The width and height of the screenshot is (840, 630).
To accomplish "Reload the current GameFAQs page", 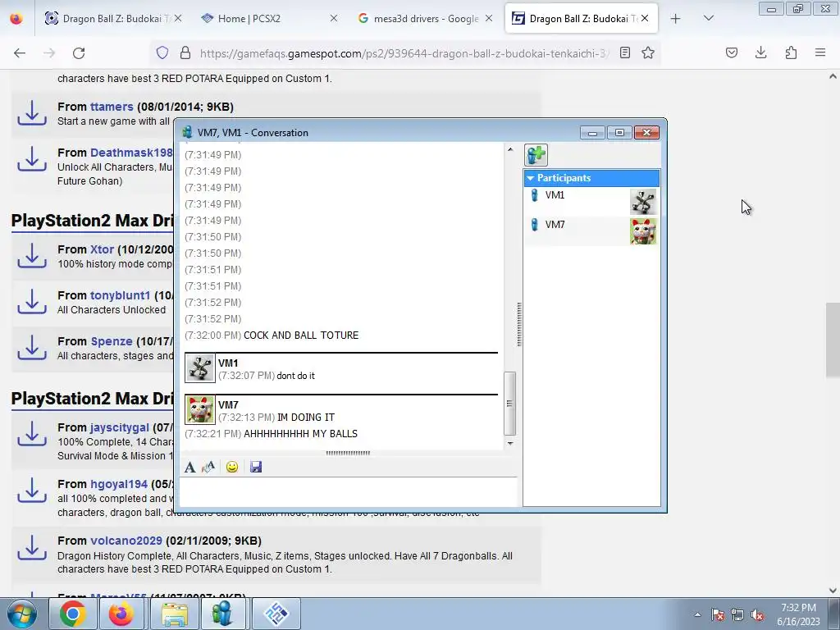I will point(79,52).
